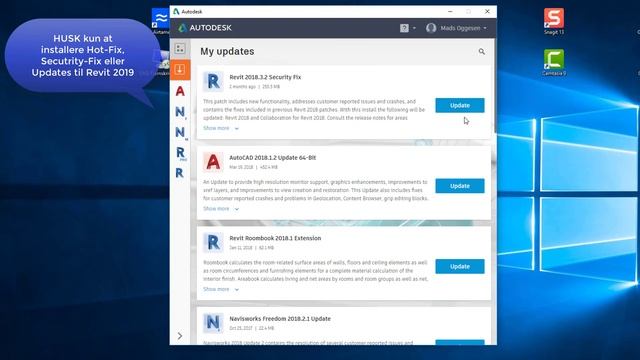Select the orange My updates sidebar icon

(180, 69)
